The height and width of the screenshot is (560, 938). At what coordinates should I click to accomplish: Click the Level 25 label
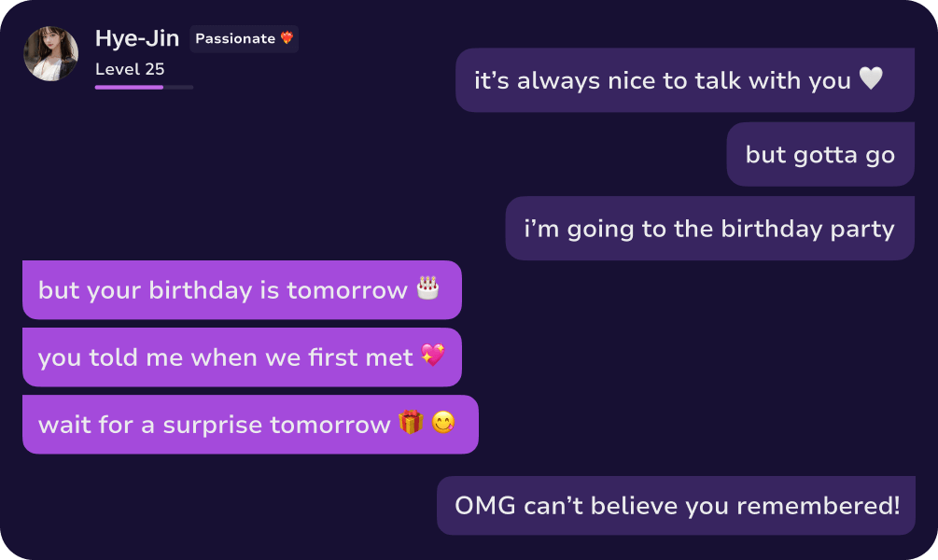tap(130, 68)
